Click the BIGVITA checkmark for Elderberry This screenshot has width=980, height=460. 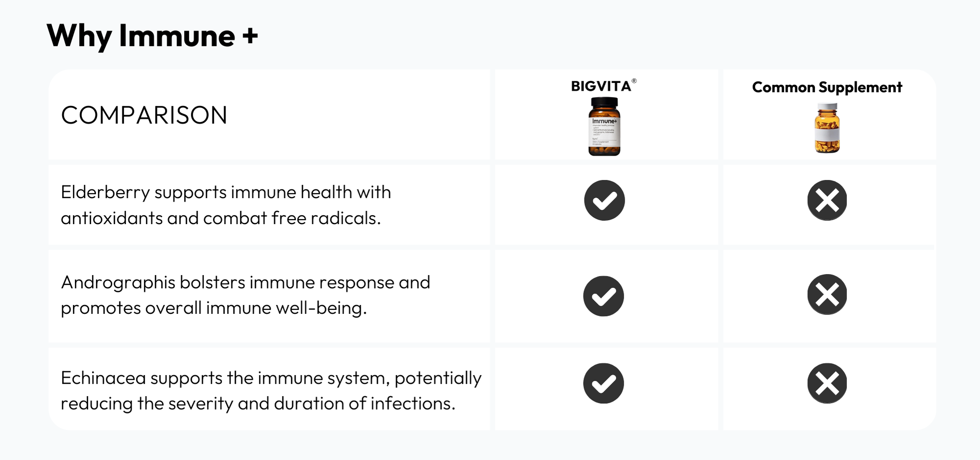click(604, 200)
